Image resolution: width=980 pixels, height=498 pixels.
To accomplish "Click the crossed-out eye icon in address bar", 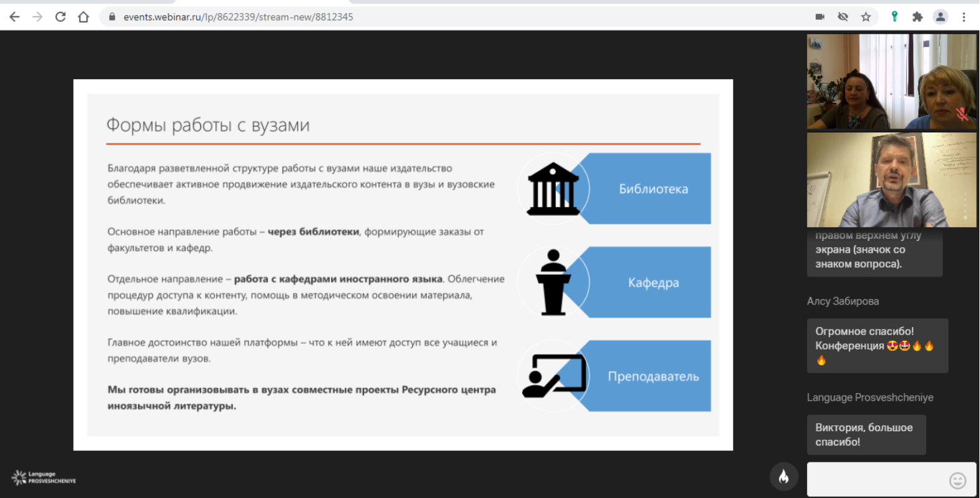I will click(x=843, y=17).
